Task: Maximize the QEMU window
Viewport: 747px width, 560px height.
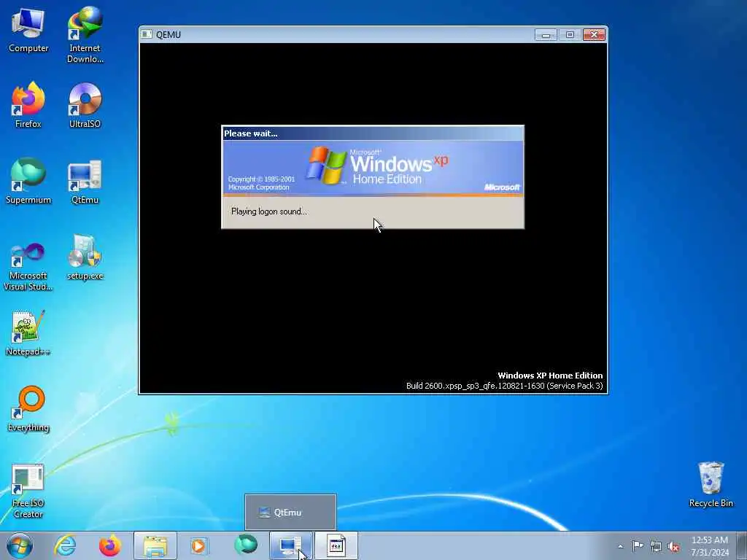Action: pos(570,35)
